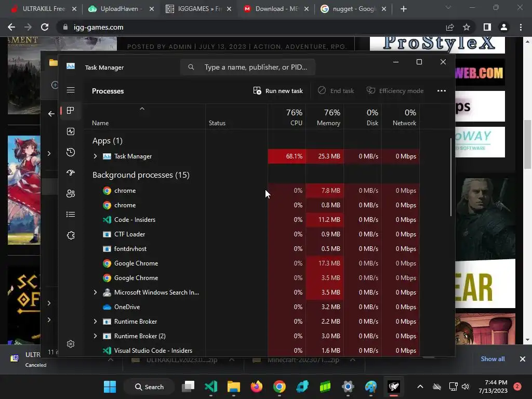Viewport: 532px width, 399px height.
Task: Open Users page icon in Task Manager sidebar
Action: pyautogui.click(x=71, y=193)
